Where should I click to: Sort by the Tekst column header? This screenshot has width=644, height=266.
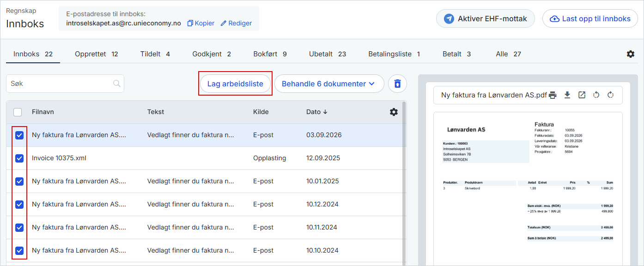tap(156, 112)
